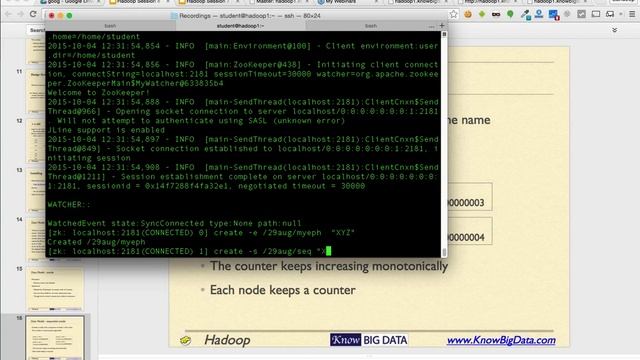
Task: Open the presentation screen extension icon
Action: pyautogui.click(x=610, y=14)
